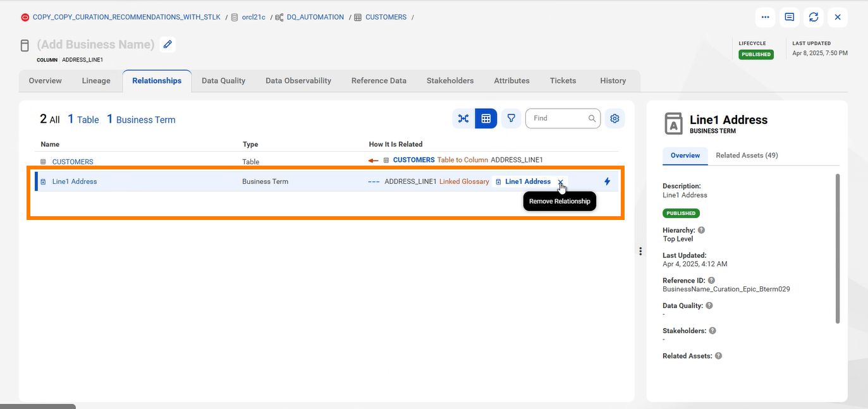Viewport: 868px width, 409px height.
Task: Open Related Assets (49) tab
Action: point(747,155)
